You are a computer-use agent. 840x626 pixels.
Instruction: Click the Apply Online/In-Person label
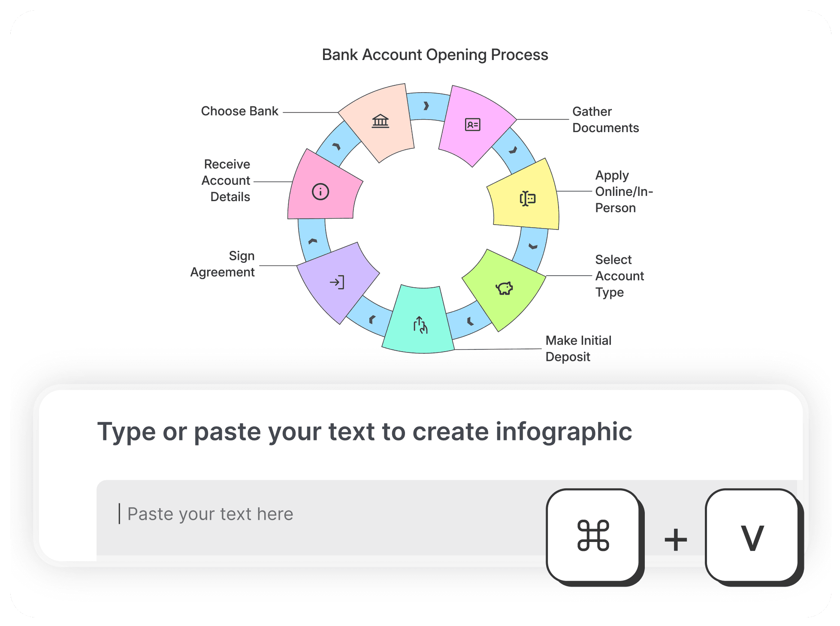[x=624, y=191]
